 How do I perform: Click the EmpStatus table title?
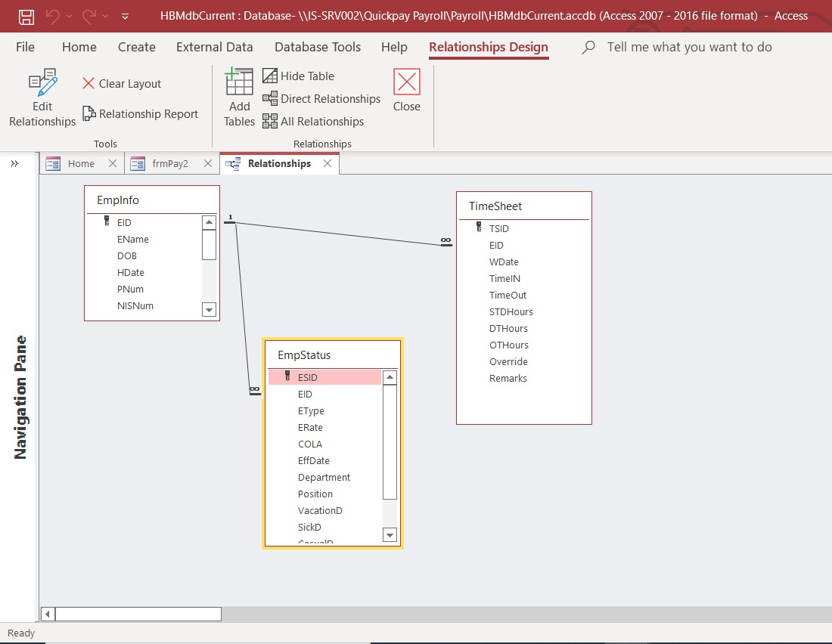click(x=304, y=355)
